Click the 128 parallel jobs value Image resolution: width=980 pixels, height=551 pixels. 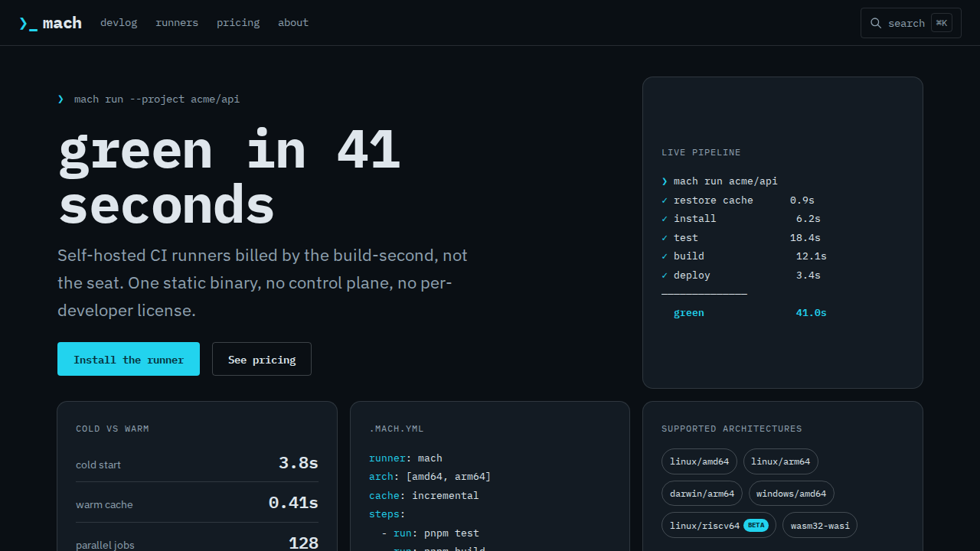click(x=303, y=543)
